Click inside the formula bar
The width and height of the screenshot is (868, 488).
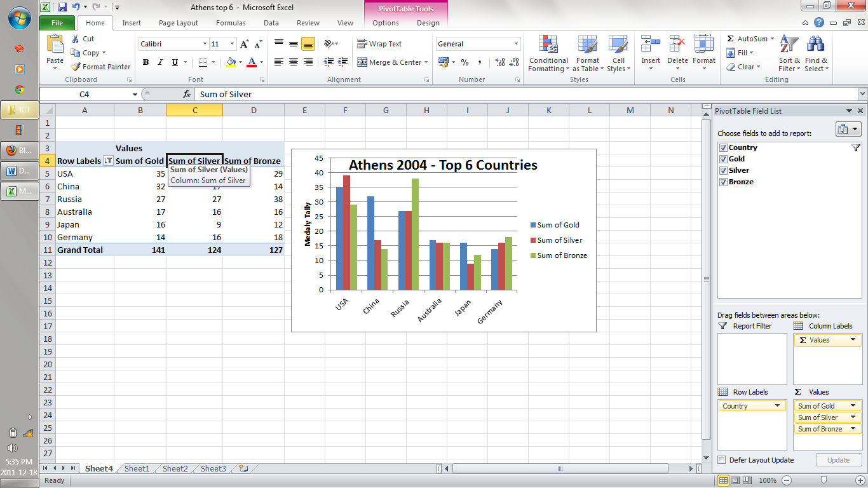[381, 94]
